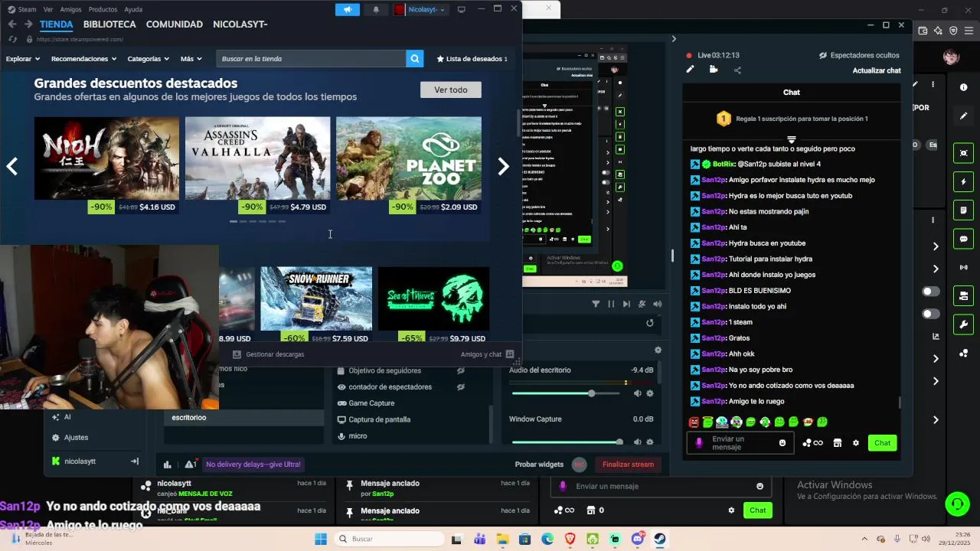Viewport: 980px width, 551px height.
Task: Click the Buscar en la tienda field
Action: 311,58
